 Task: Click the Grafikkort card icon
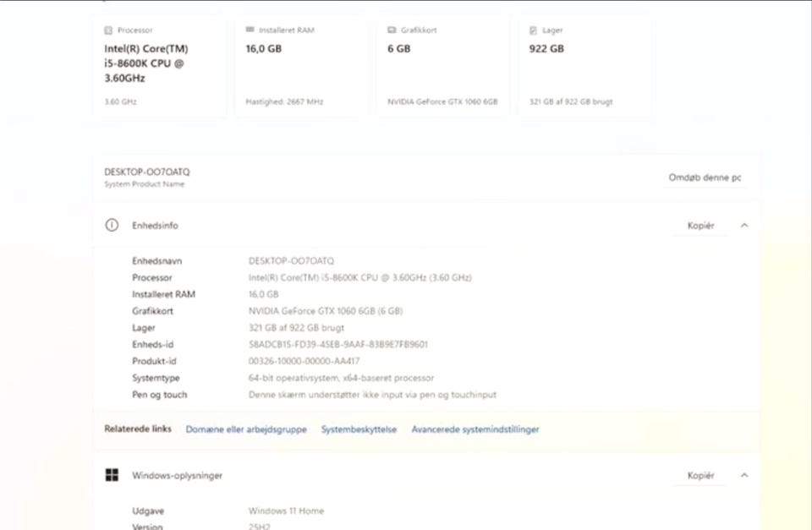click(x=392, y=30)
